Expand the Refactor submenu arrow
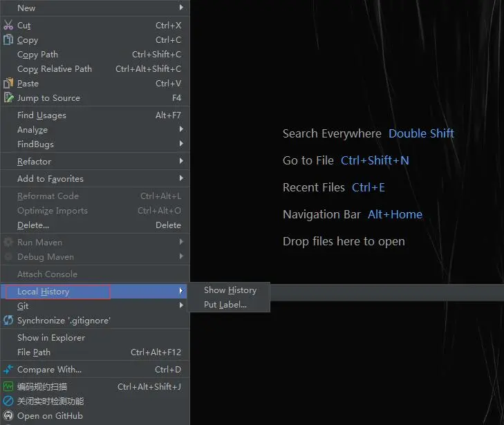The height and width of the screenshot is (425, 504). tap(181, 162)
